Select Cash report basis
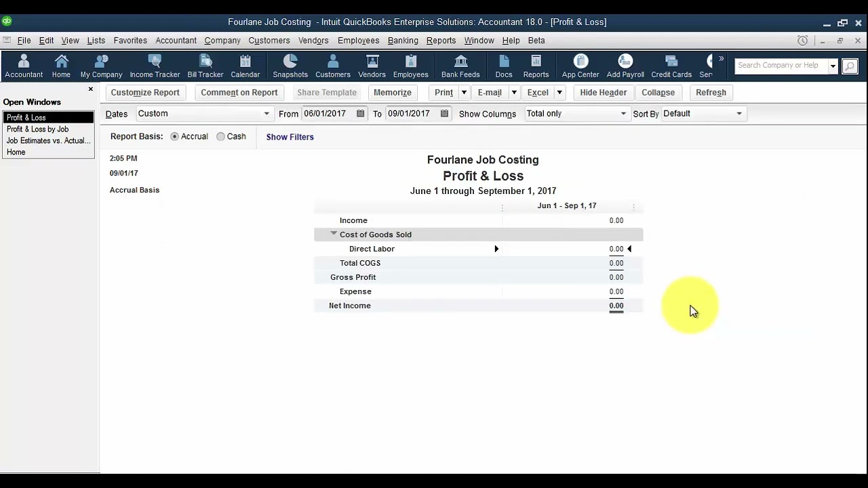This screenshot has height=488, width=868. click(220, 136)
